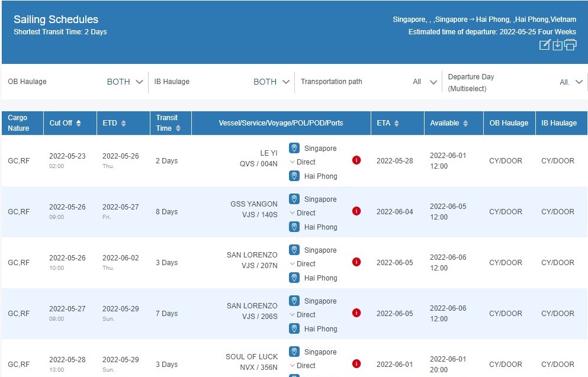Screen dimensions: 588x377
Task: Show info for SOUL OF LUCK voyage
Action: coord(356,364)
